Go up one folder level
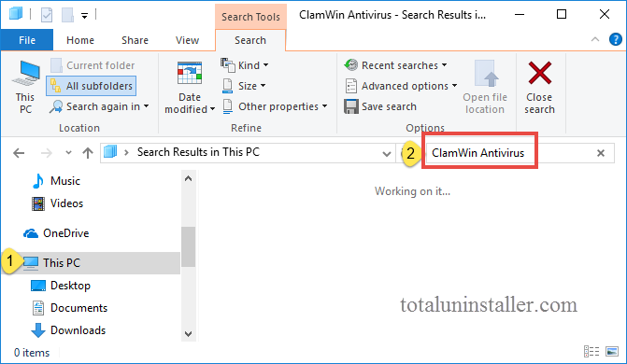This screenshot has width=627, height=364. pyautogui.click(x=88, y=153)
